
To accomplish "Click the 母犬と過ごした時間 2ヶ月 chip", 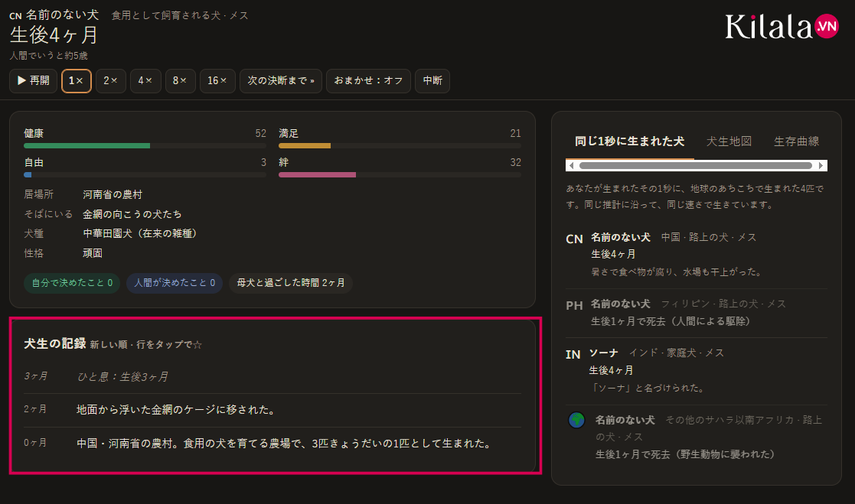I will click(291, 283).
